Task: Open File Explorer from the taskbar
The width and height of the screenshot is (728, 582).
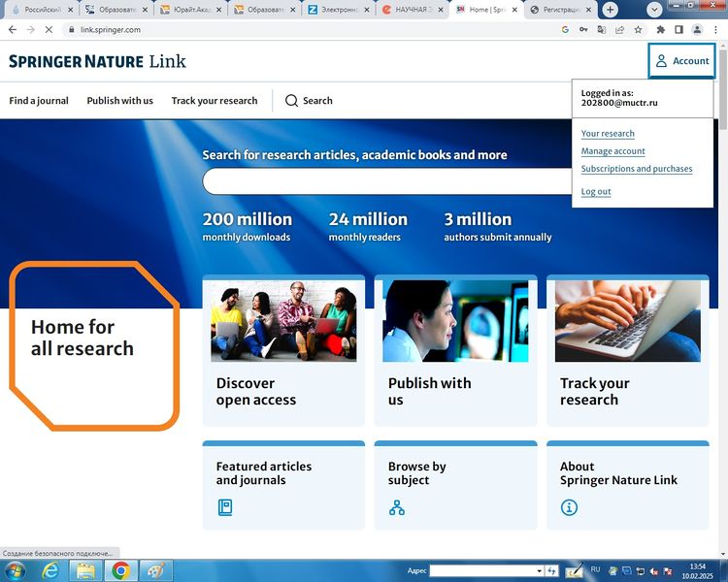Action: [85, 570]
